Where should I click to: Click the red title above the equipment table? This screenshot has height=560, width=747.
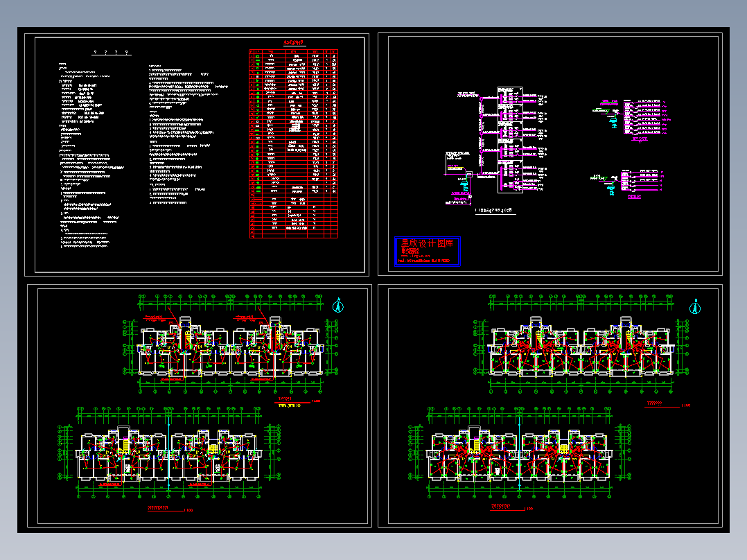tap(294, 43)
